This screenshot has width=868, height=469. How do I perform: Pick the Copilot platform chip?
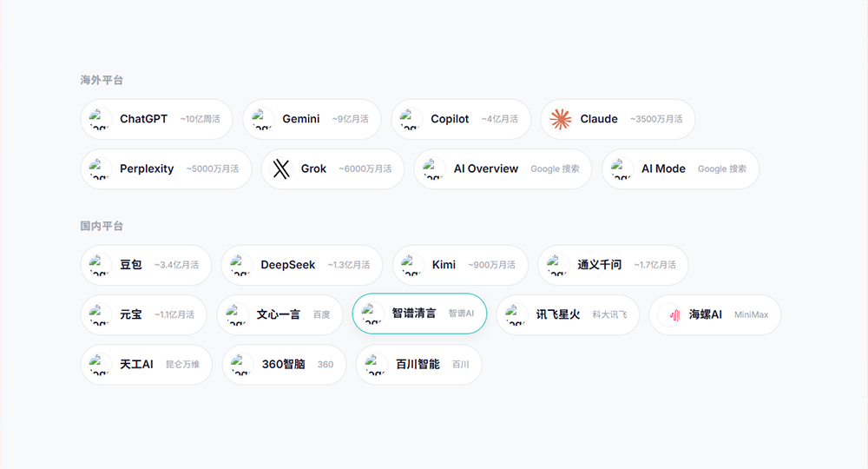coord(461,119)
